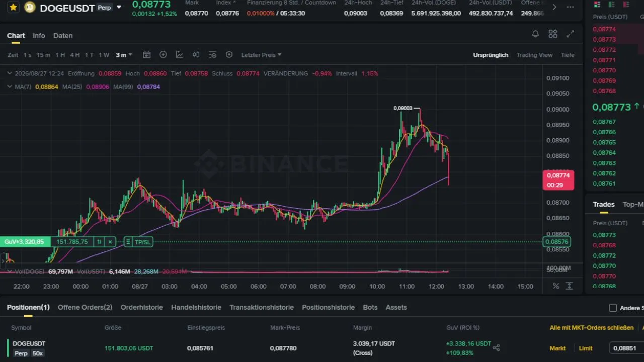Viewport: 644px width, 362px height.
Task: Select the Trades tab
Action: pyautogui.click(x=604, y=205)
